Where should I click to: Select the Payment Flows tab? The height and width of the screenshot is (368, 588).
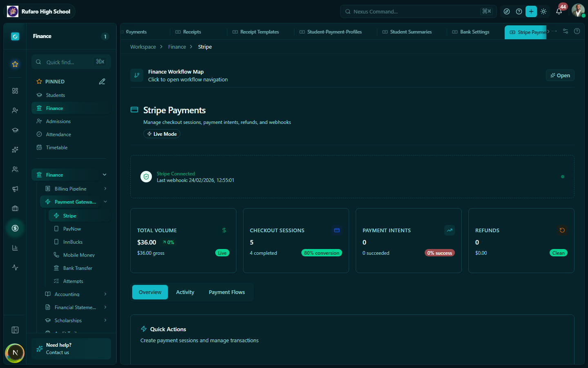pos(227,292)
